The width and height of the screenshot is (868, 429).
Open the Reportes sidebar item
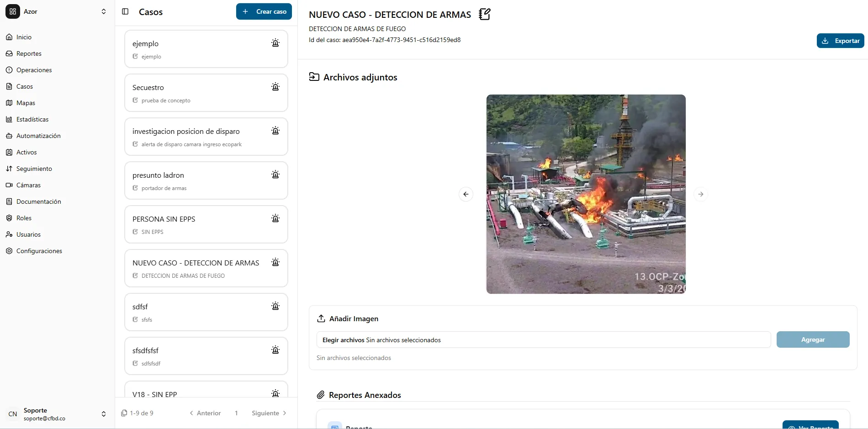tap(23, 53)
